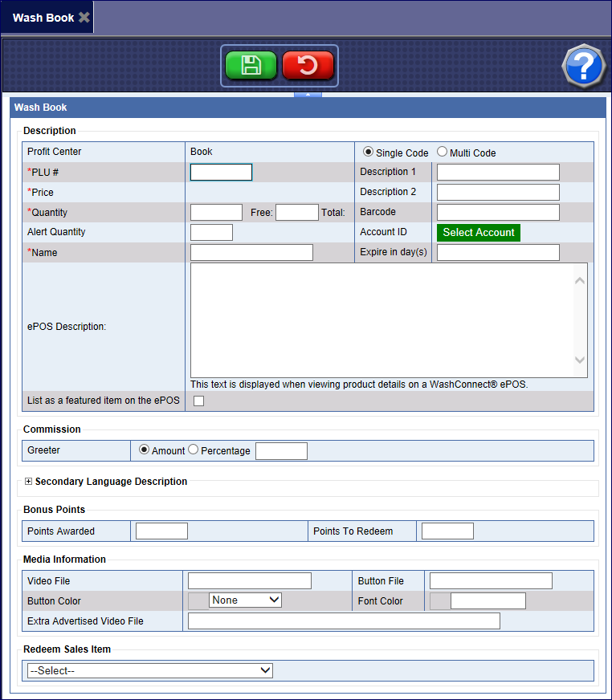
Task: Select the Single Code radio button
Action: click(x=369, y=152)
